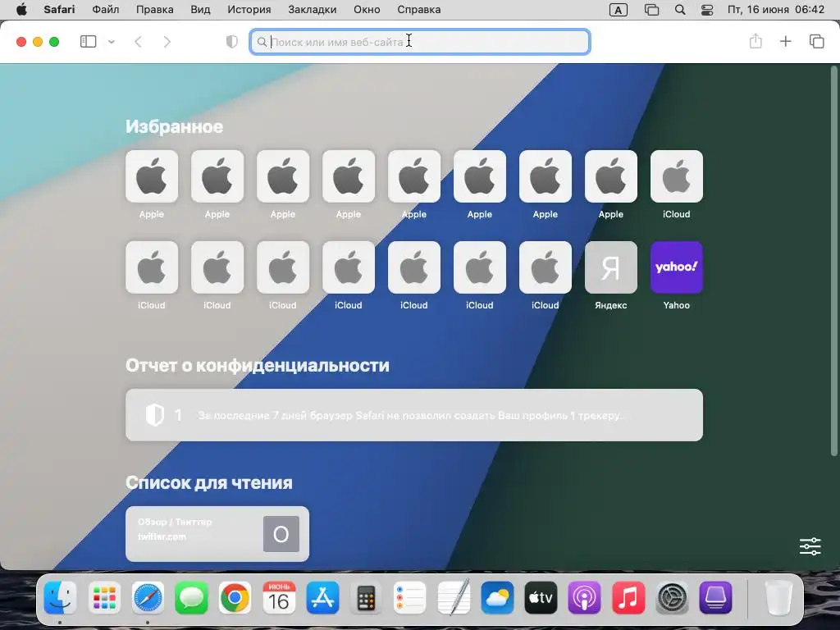Open Calculator from the Dock
The height and width of the screenshot is (630, 840).
tap(366, 597)
